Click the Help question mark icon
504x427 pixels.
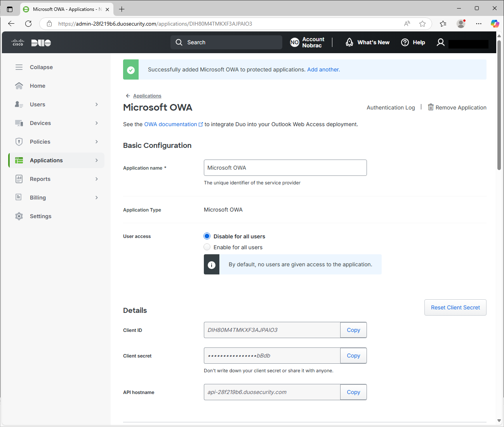(405, 42)
